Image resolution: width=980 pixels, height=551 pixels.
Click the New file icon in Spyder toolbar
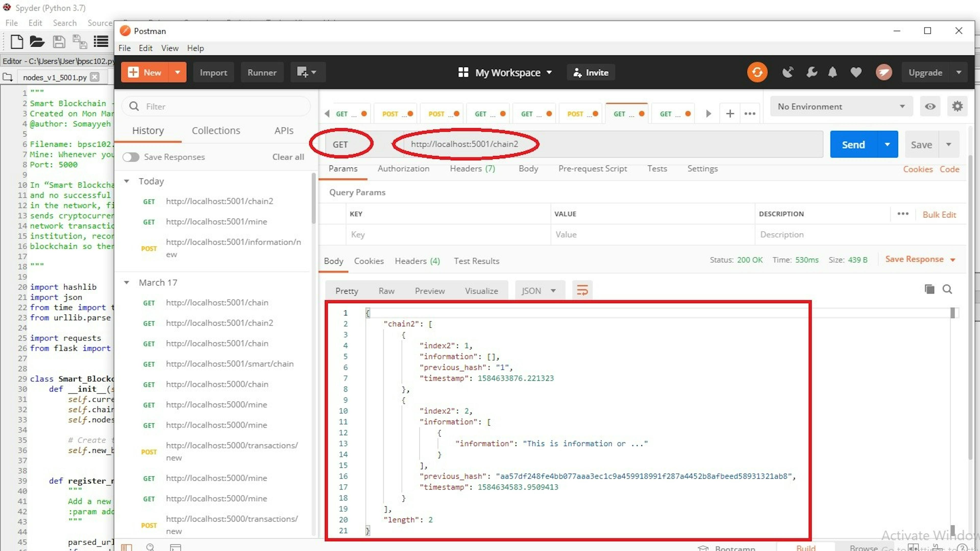point(16,41)
